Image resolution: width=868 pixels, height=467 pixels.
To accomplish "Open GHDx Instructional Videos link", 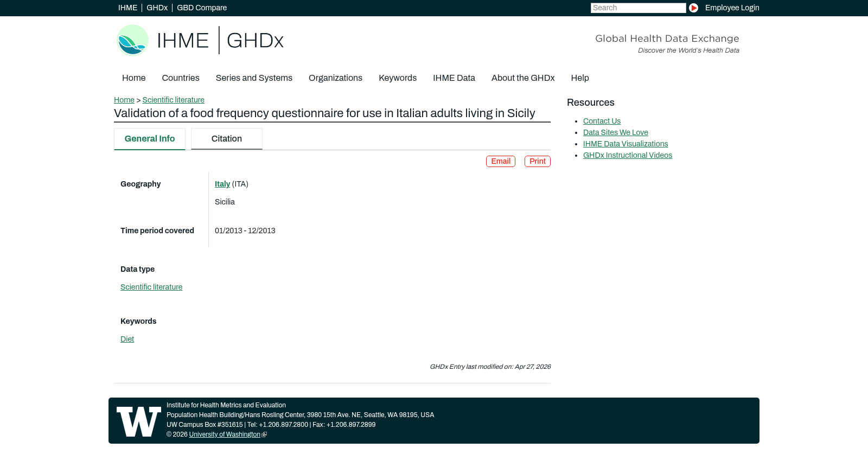I will pyautogui.click(x=628, y=155).
